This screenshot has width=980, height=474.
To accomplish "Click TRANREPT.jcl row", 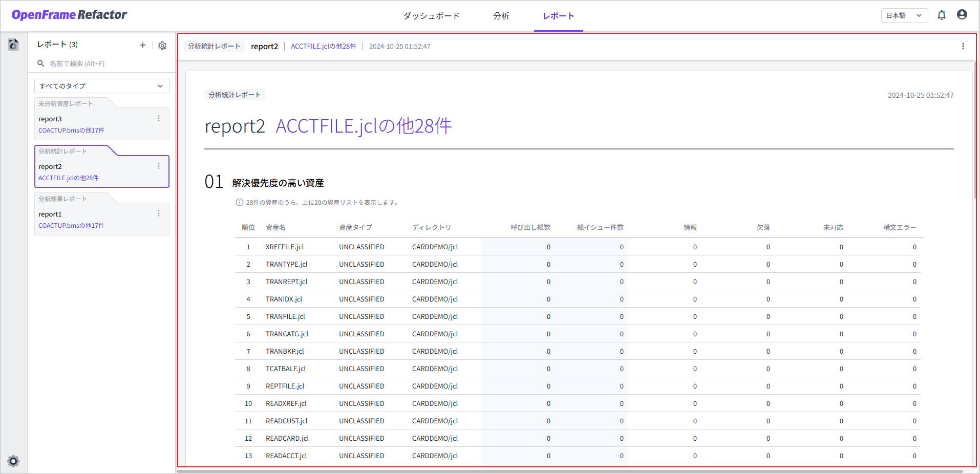I will pyautogui.click(x=578, y=282).
